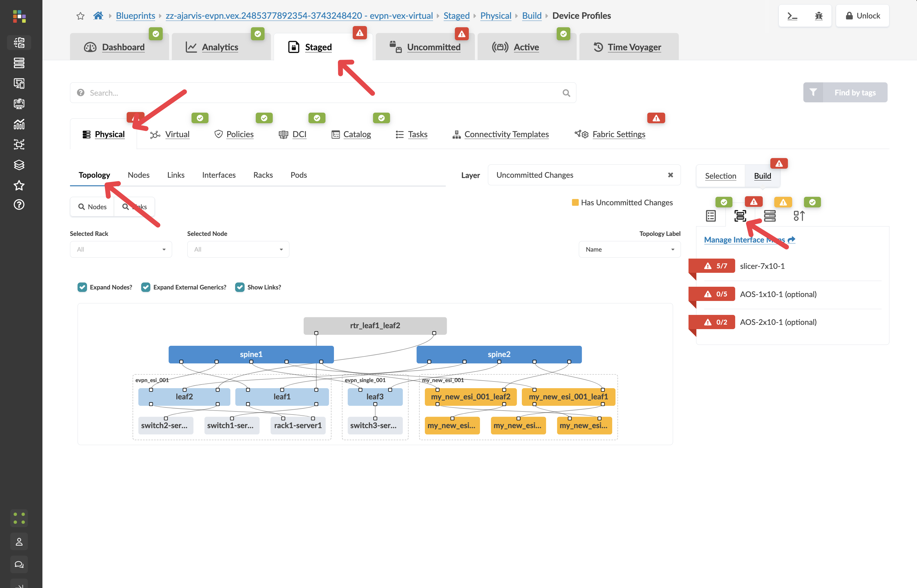Switch to the Uncommitted tab

(x=425, y=47)
